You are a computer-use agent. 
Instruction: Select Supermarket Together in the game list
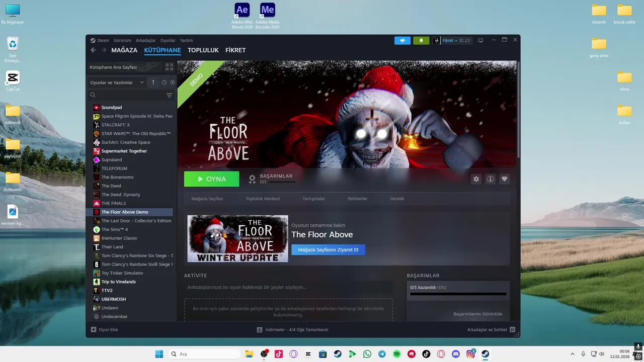tap(124, 151)
